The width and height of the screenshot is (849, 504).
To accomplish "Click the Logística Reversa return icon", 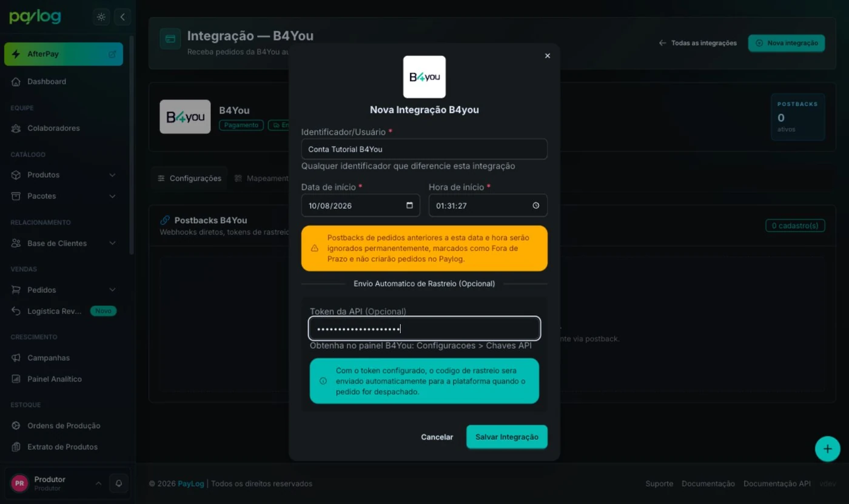I will pyautogui.click(x=16, y=311).
